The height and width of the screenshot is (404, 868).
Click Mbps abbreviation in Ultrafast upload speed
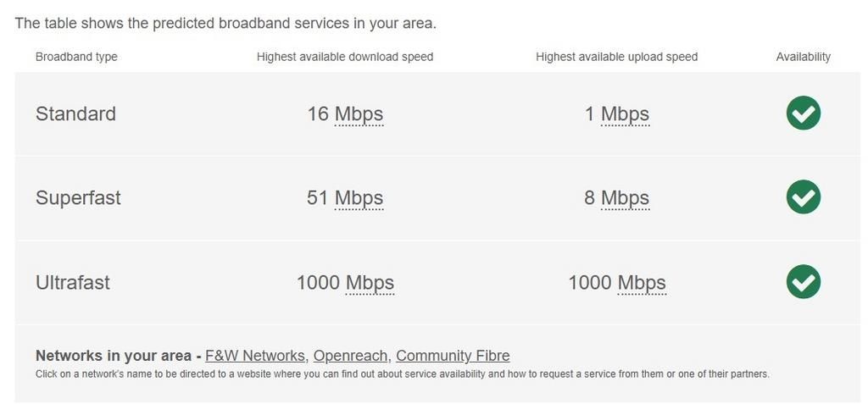(642, 283)
